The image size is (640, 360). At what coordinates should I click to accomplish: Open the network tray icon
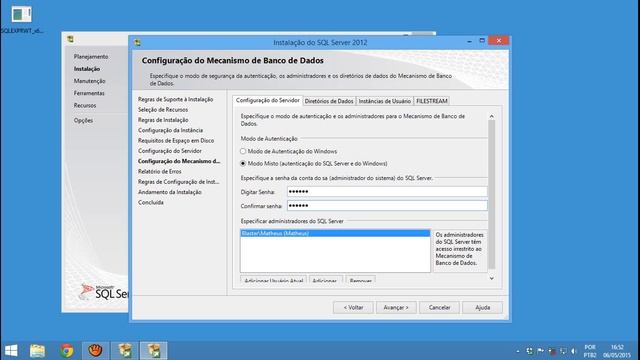[563, 351]
